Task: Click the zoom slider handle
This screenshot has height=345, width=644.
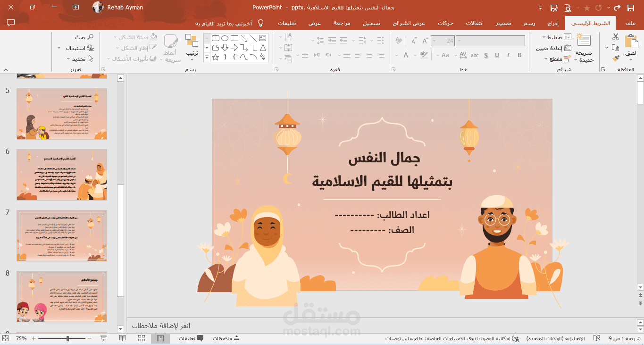Action: (68, 338)
